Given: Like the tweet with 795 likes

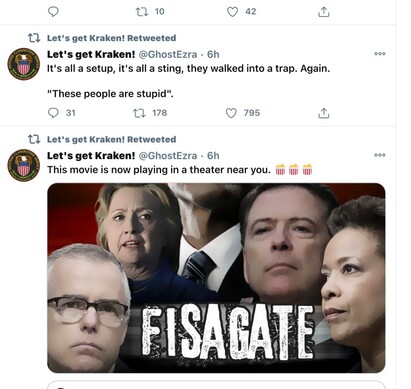Looking at the screenshot, I should [231, 113].
